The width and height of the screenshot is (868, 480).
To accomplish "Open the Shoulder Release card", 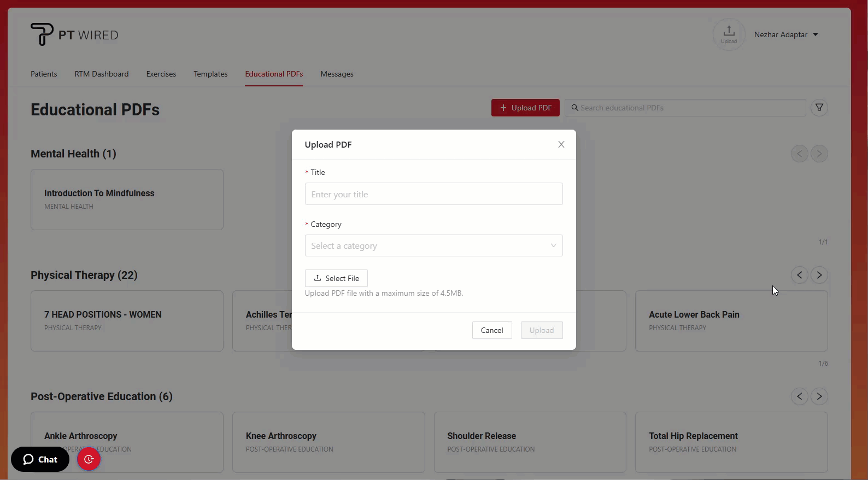I will pyautogui.click(x=530, y=442).
